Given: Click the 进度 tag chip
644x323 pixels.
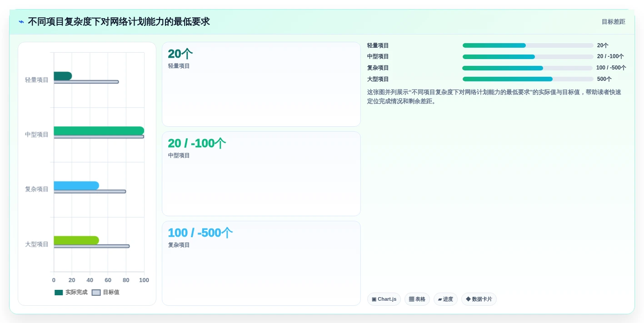Looking at the screenshot, I should click(445, 299).
